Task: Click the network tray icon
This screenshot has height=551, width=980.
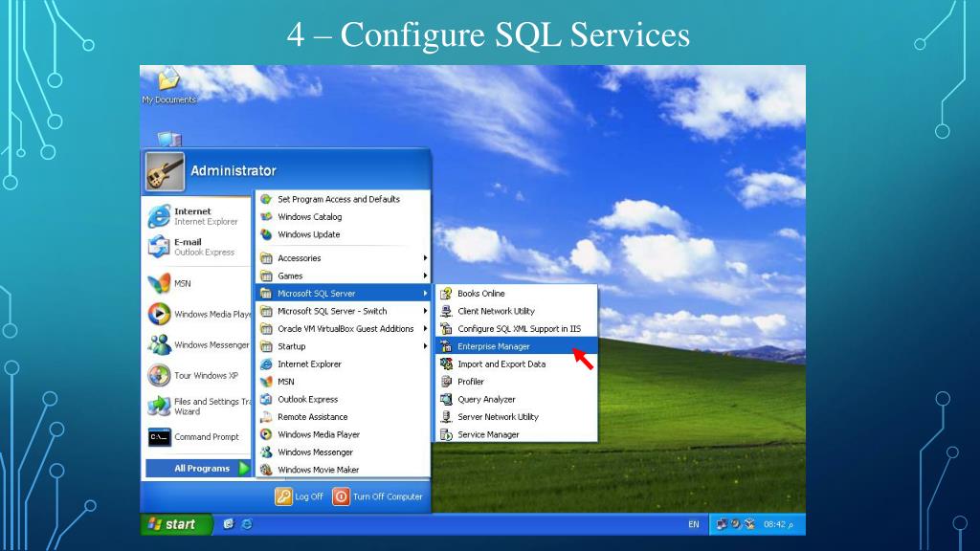Action: [x=722, y=524]
